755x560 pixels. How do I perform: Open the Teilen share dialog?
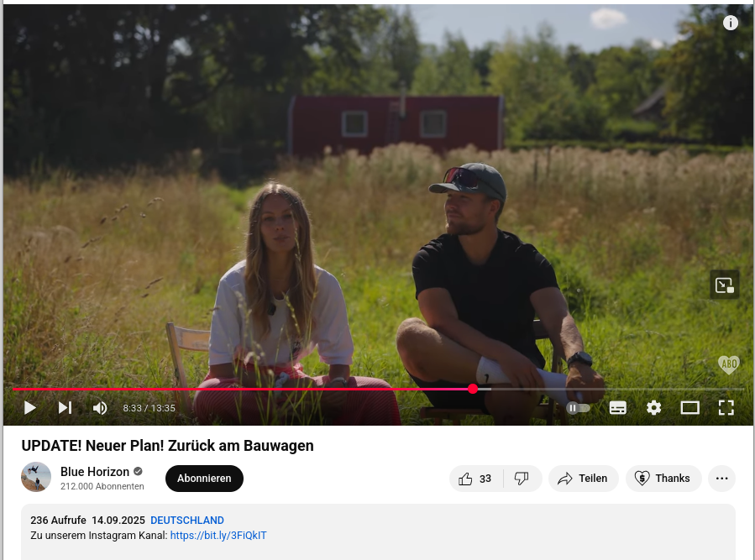(x=583, y=479)
